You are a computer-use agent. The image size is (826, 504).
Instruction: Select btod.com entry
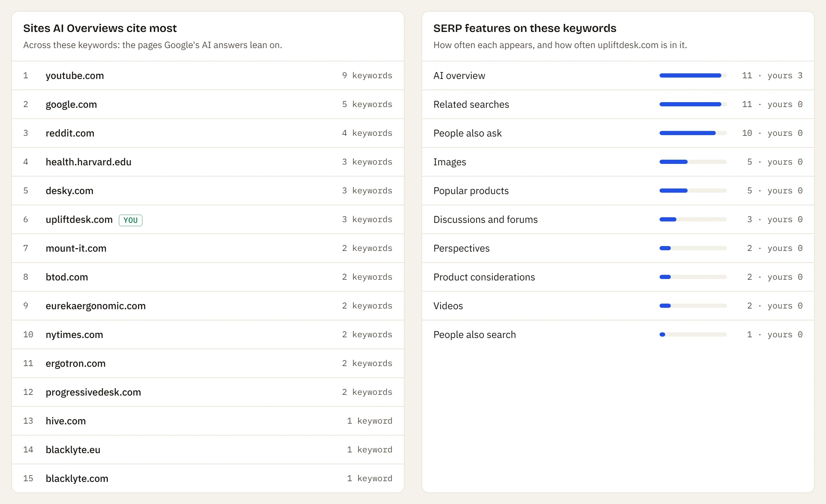coord(67,277)
